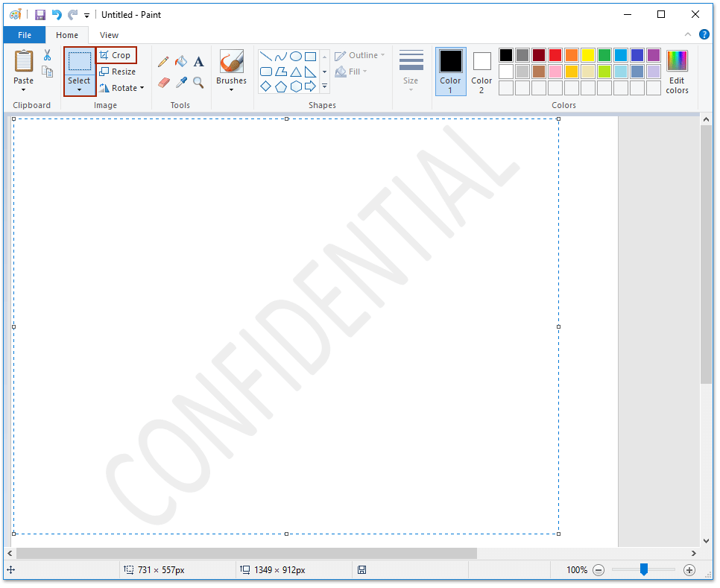720x588 pixels.
Task: Expand the Rotate dropdown
Action: pyautogui.click(x=142, y=88)
